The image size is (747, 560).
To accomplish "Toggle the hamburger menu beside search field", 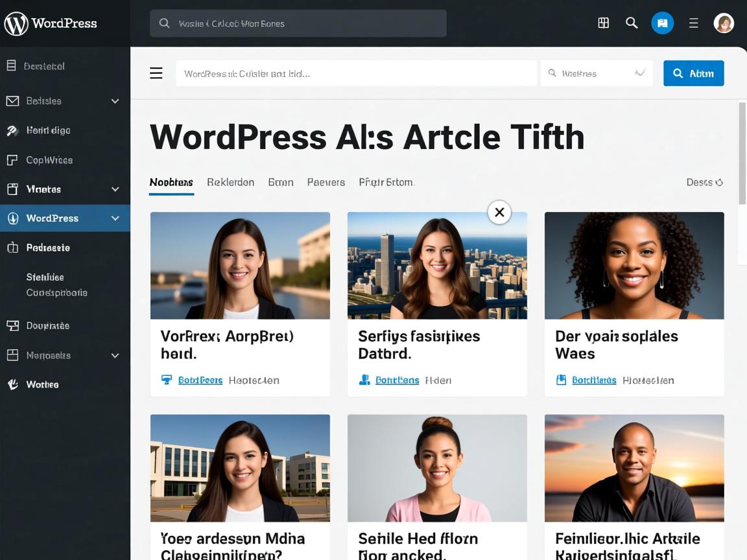I will click(156, 73).
